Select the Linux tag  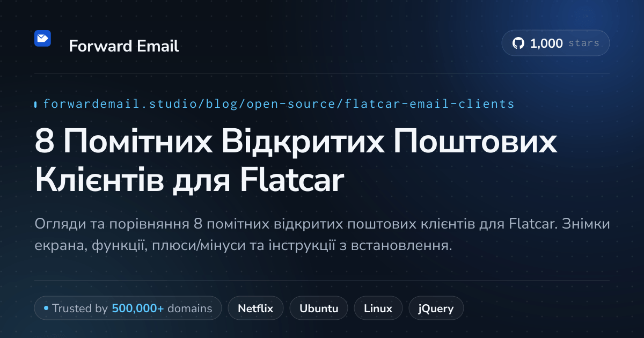378,308
